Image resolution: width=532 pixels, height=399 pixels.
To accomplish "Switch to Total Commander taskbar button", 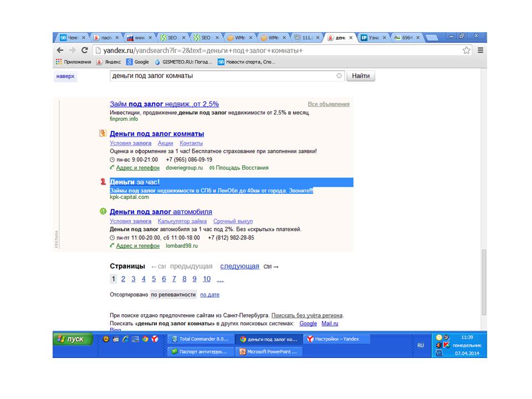I will (x=201, y=339).
